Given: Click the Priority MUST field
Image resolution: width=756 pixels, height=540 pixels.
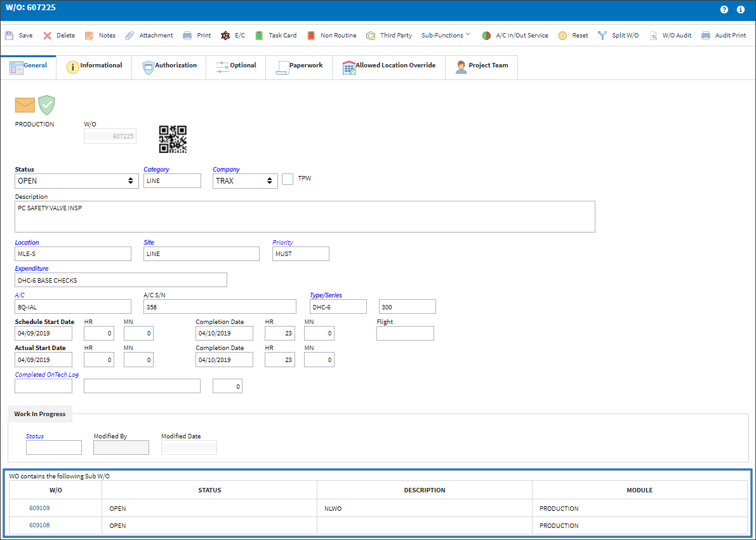Looking at the screenshot, I should point(301,254).
